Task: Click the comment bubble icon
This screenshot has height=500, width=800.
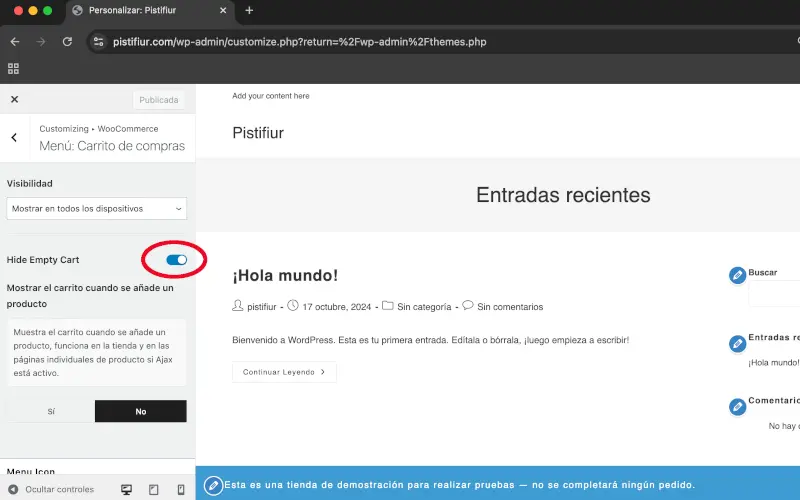Action: [x=468, y=306]
